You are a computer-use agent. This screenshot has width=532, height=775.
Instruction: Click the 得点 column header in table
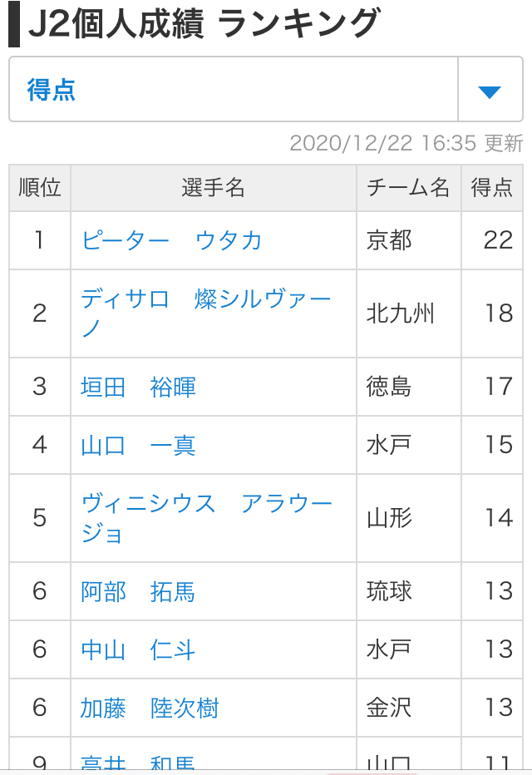click(492, 188)
